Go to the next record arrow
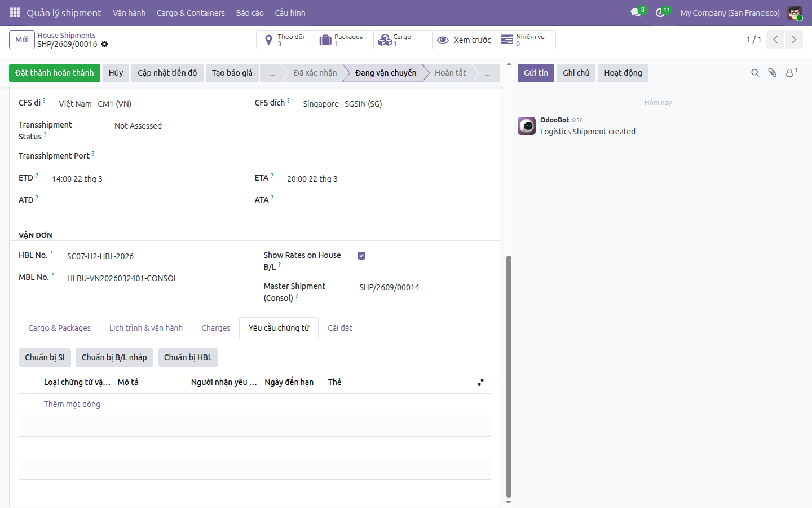Viewport: 812px width, 508px height. [793, 40]
